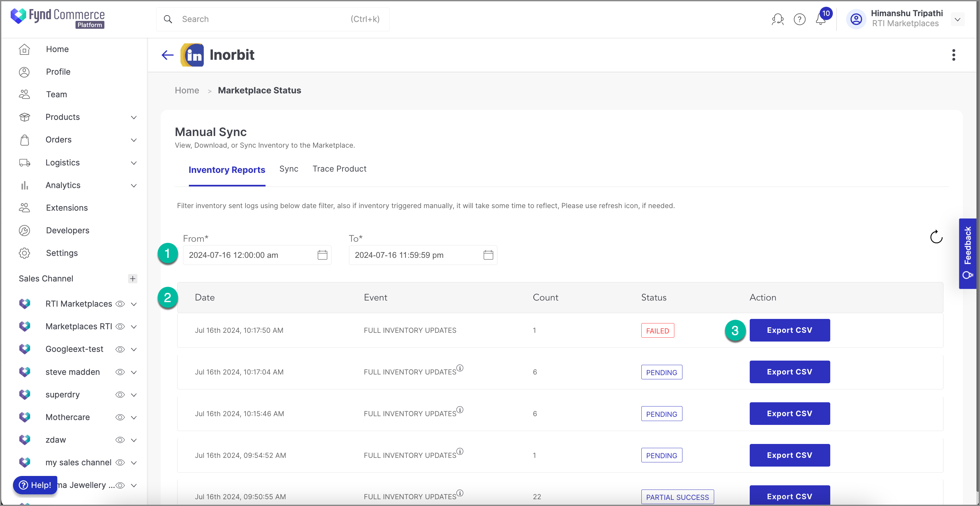Open Extensions in the sidebar
The image size is (980, 506).
click(x=67, y=207)
